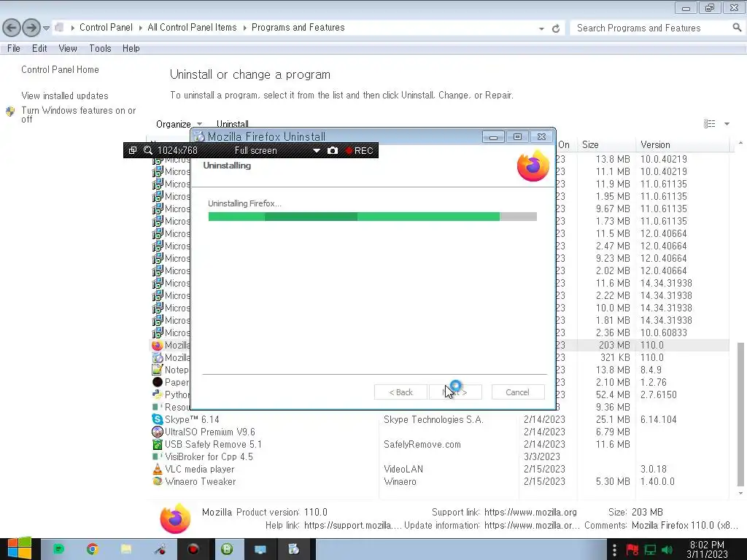This screenshot has width=747, height=560.
Task: Change view with the view icon
Action: 709,124
